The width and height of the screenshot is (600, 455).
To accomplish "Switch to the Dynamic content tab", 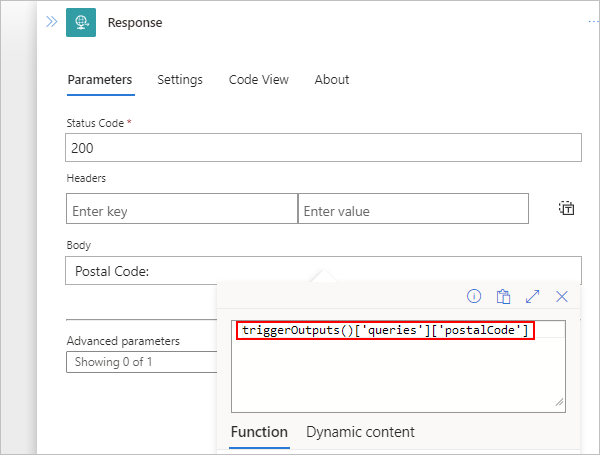I will tap(360, 432).
